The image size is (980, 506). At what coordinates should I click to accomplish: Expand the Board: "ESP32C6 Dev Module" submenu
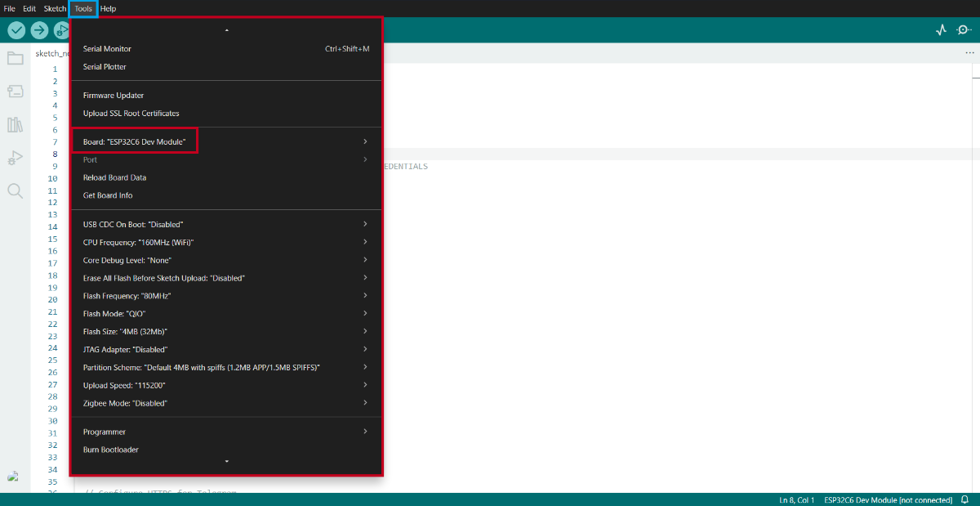pyautogui.click(x=135, y=142)
